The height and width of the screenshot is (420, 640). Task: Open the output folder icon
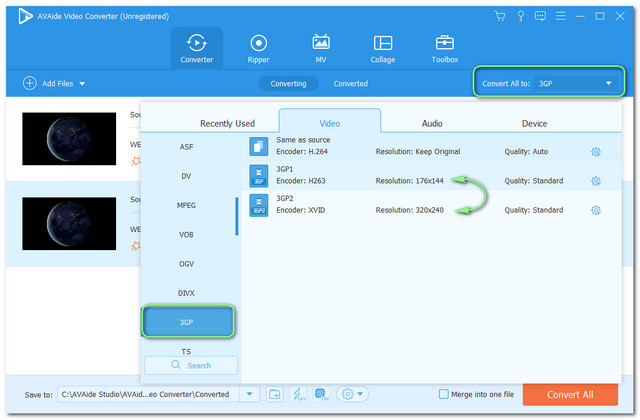coord(276,394)
